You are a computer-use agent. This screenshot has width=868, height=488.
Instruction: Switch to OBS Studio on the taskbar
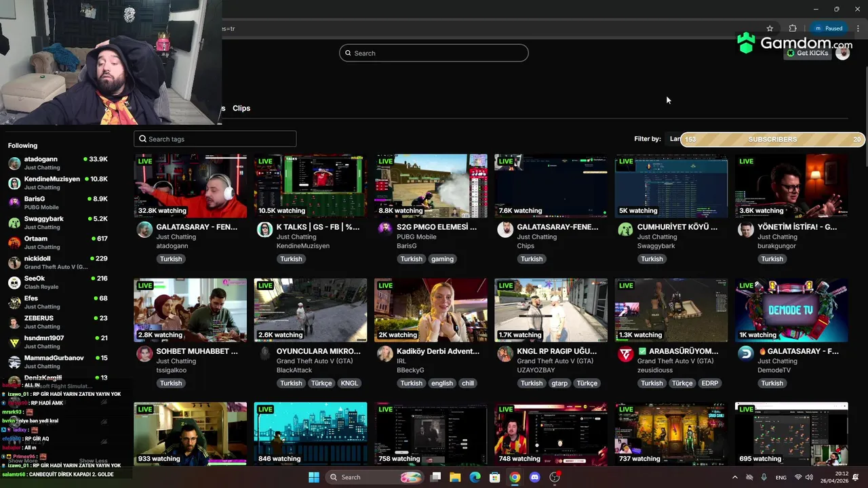555,477
